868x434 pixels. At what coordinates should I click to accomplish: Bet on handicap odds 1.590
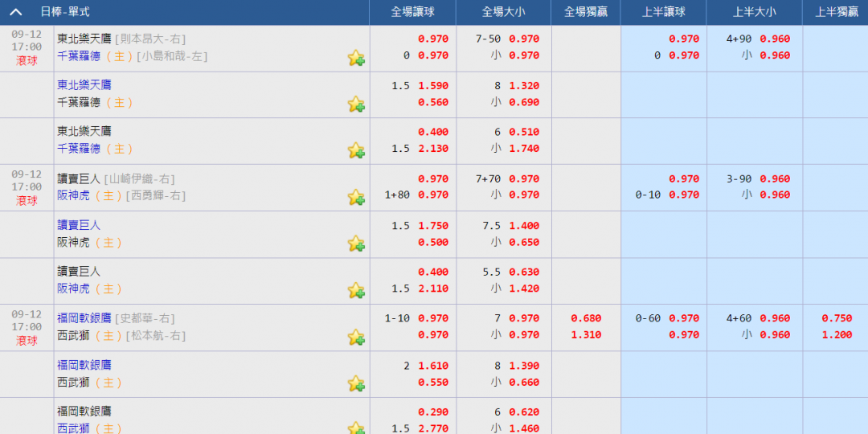(x=433, y=86)
